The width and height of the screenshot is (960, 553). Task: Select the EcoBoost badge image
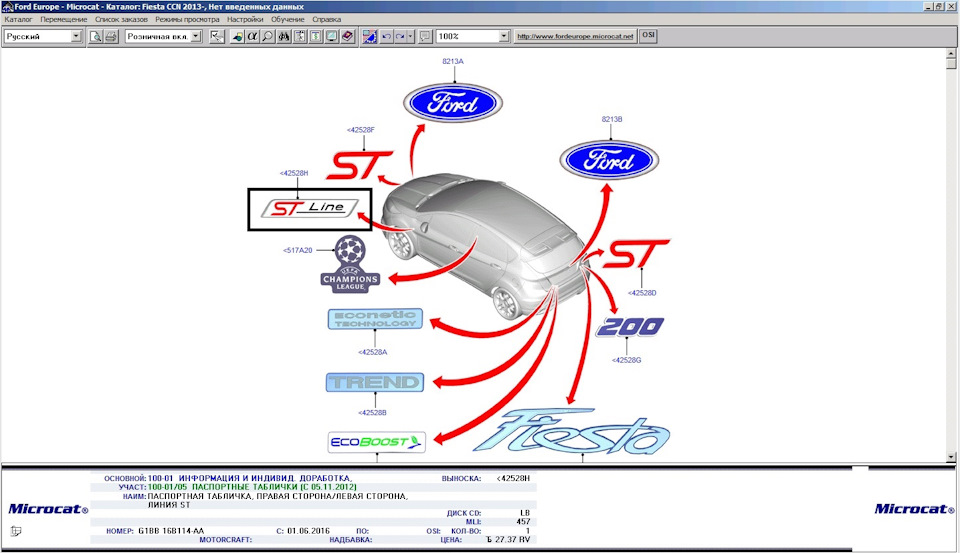click(377, 442)
